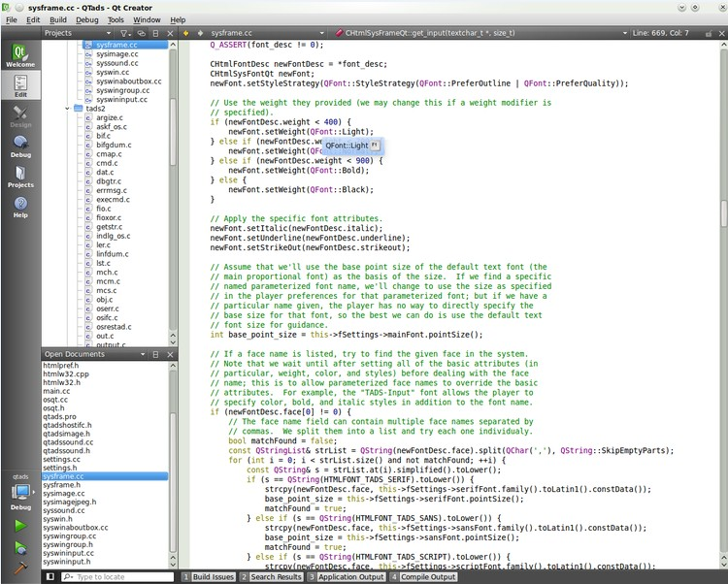Screen dimensions: 728x584
Task: Open the Welcome mode
Action: tap(20, 55)
